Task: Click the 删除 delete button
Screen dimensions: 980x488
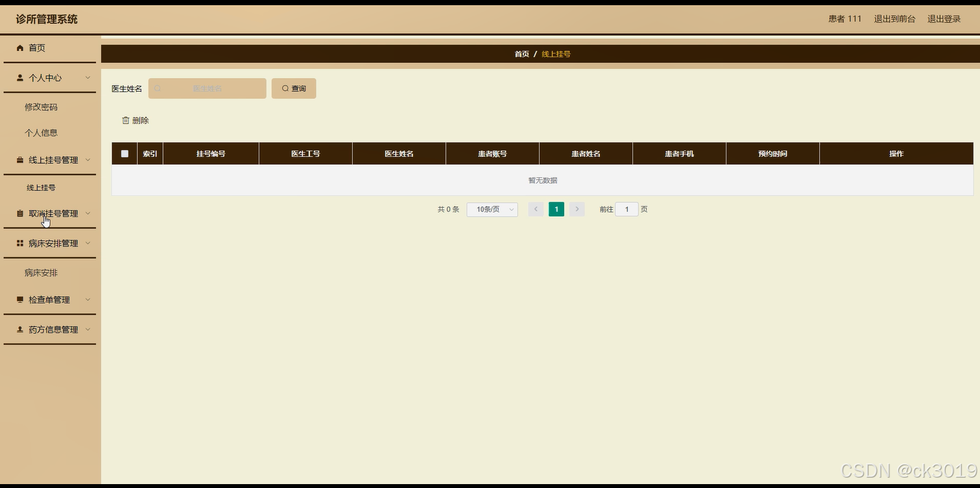Action: coord(136,121)
